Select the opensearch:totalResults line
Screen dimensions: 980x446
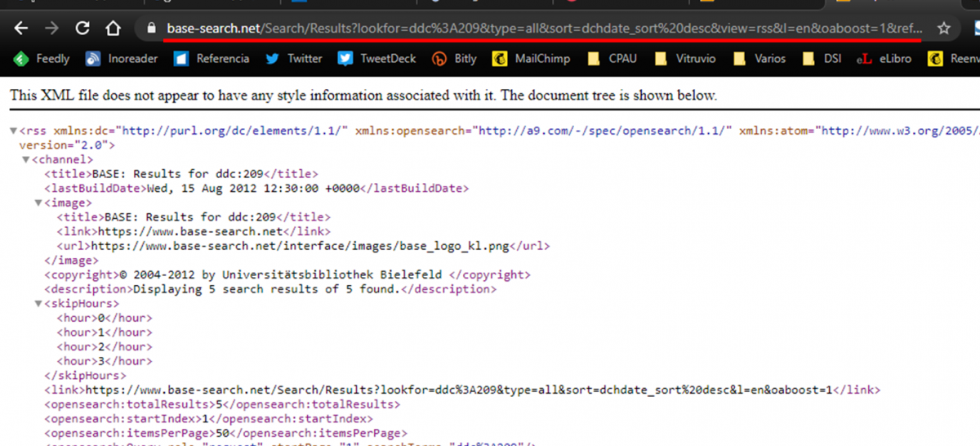pos(222,404)
